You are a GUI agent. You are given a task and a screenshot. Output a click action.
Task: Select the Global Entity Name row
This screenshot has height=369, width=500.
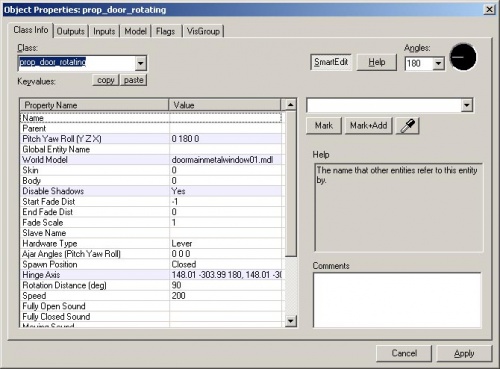(151, 149)
